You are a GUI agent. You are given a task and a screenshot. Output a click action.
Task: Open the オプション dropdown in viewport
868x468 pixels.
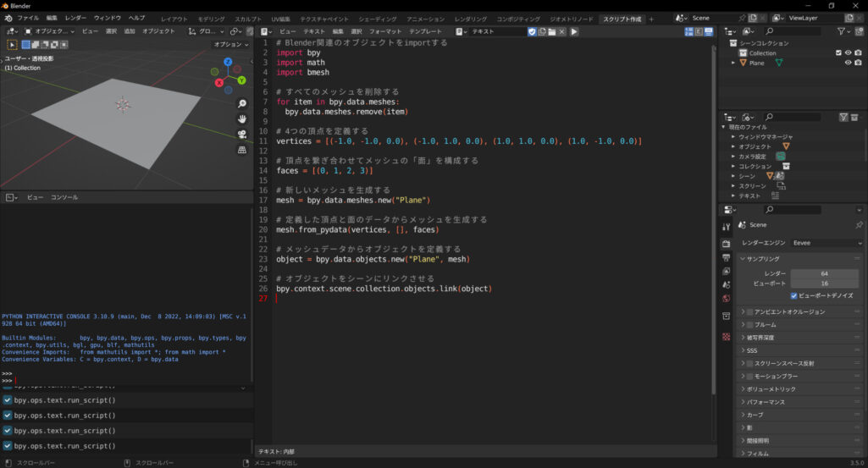[231, 44]
